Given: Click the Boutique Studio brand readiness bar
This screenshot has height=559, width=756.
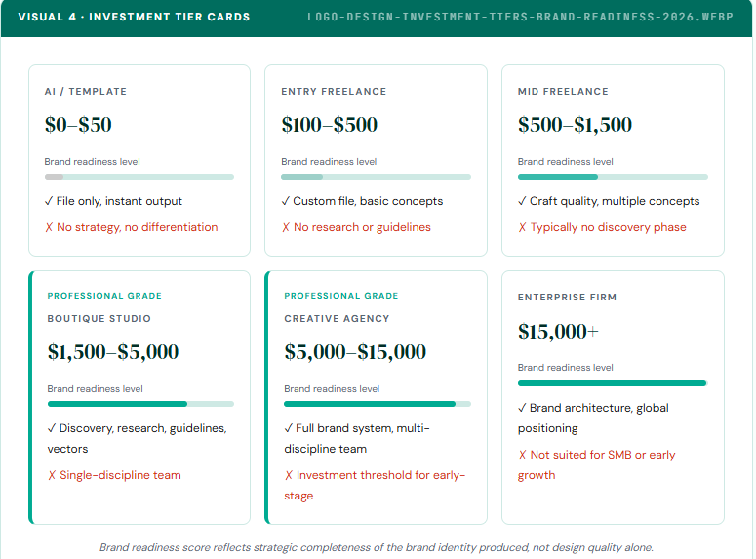Looking at the screenshot, I should point(140,404).
